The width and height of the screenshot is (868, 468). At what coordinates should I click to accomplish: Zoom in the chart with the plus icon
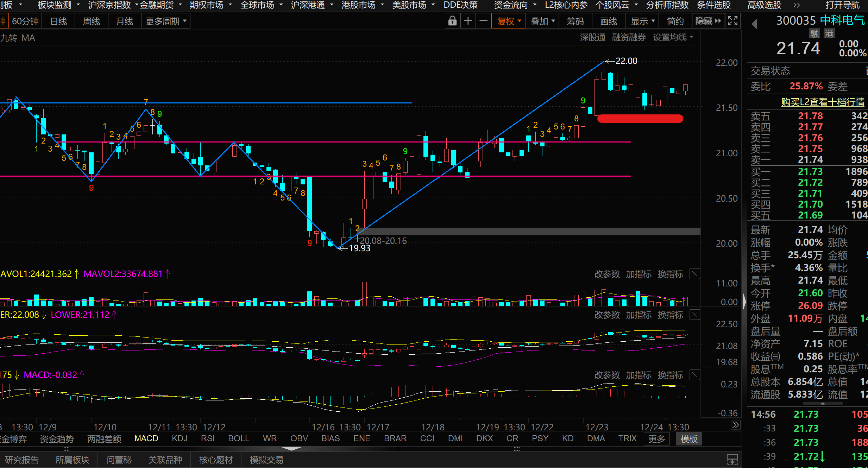click(x=468, y=21)
